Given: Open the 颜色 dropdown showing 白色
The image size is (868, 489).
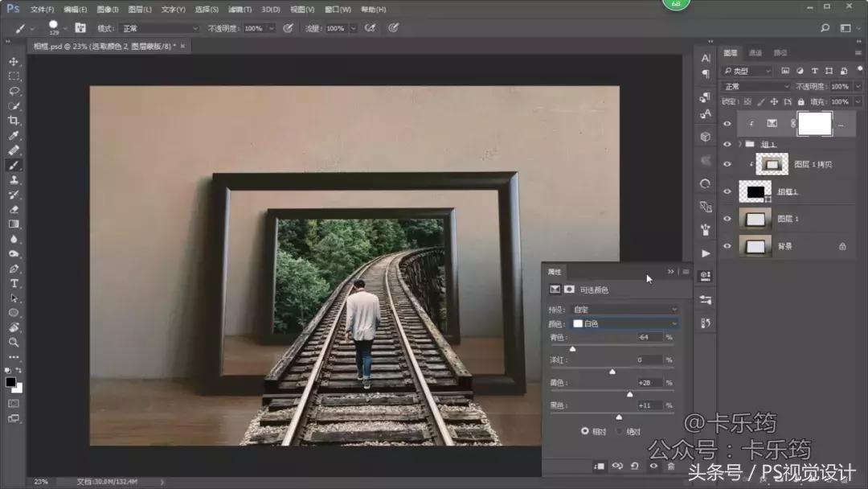Looking at the screenshot, I should point(624,323).
